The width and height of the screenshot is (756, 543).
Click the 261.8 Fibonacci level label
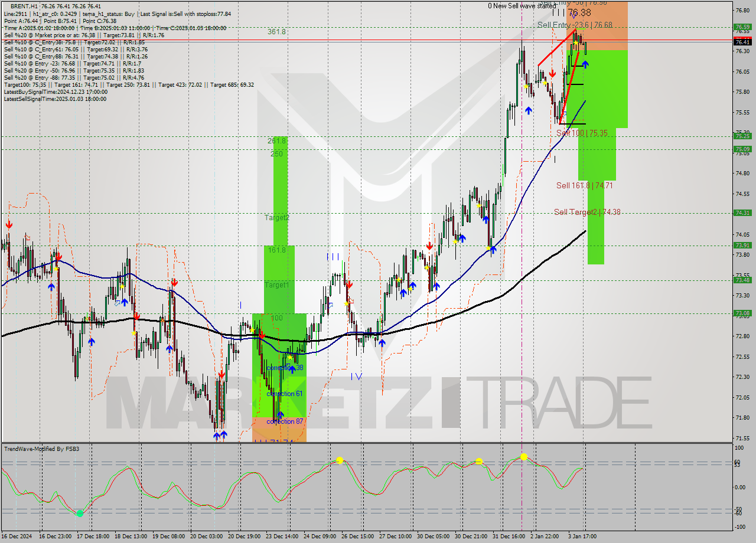click(x=276, y=141)
